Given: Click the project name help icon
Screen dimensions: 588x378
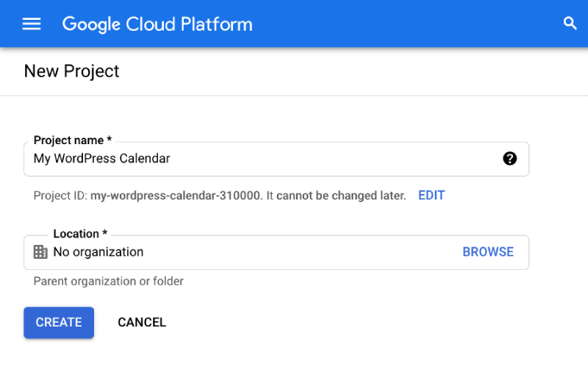Looking at the screenshot, I should [509, 158].
